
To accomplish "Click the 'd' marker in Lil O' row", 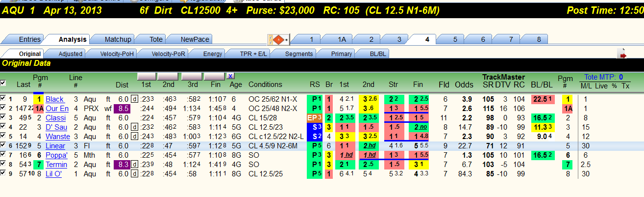I will click(x=134, y=174).
